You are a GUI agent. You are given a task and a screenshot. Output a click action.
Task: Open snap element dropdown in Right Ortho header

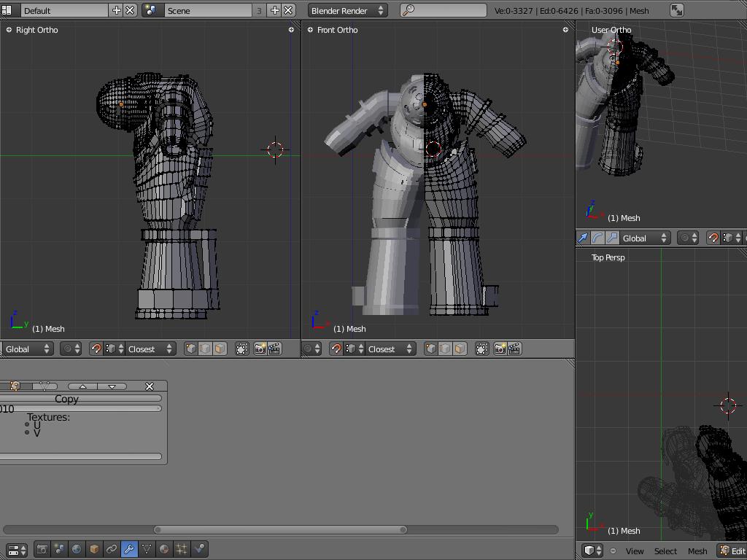115,349
